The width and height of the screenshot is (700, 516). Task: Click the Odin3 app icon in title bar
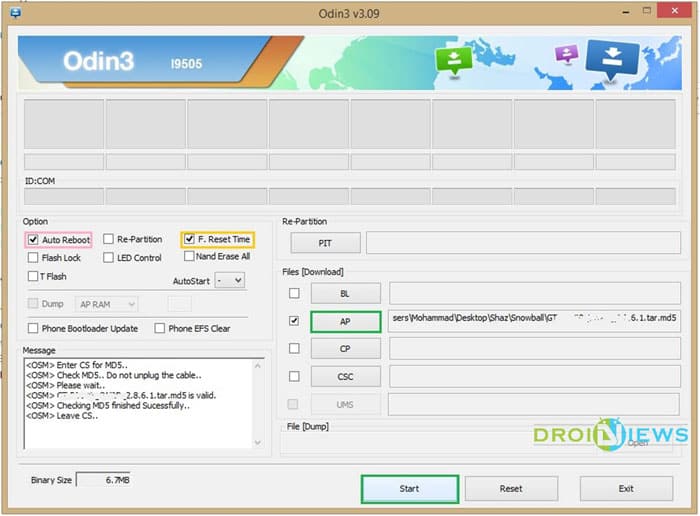15,13
